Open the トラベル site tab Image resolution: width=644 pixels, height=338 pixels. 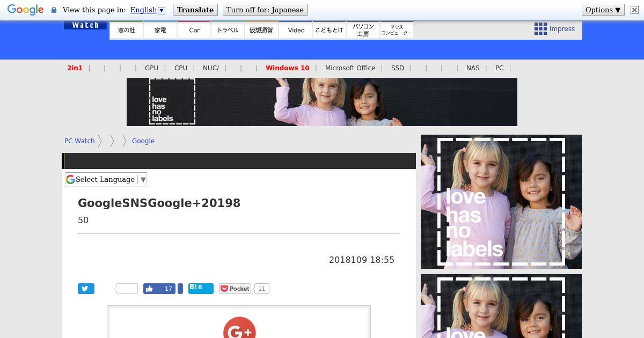[228, 30]
